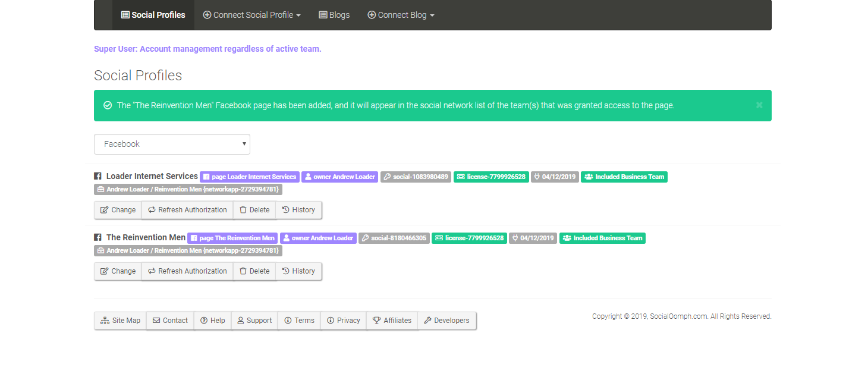This screenshot has height=386, width=868.
Task: Click the license-7799926528 badge
Action: [x=491, y=177]
